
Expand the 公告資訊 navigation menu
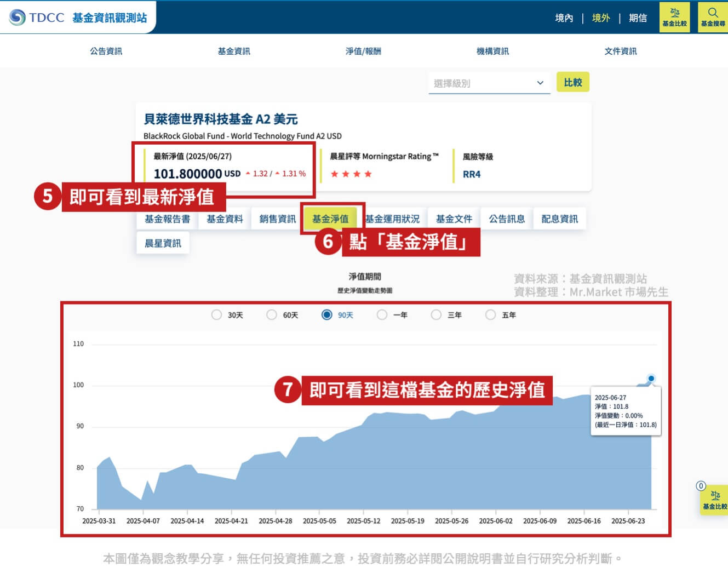pos(106,51)
